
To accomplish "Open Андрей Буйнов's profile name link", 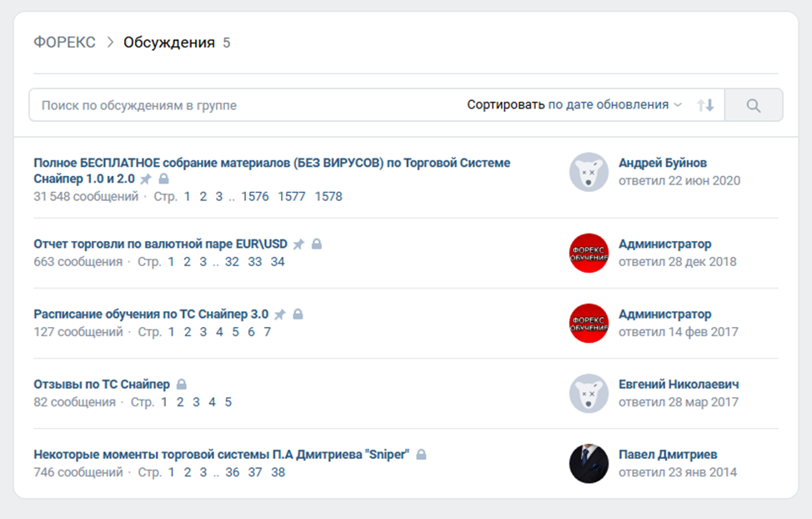I will (x=663, y=163).
